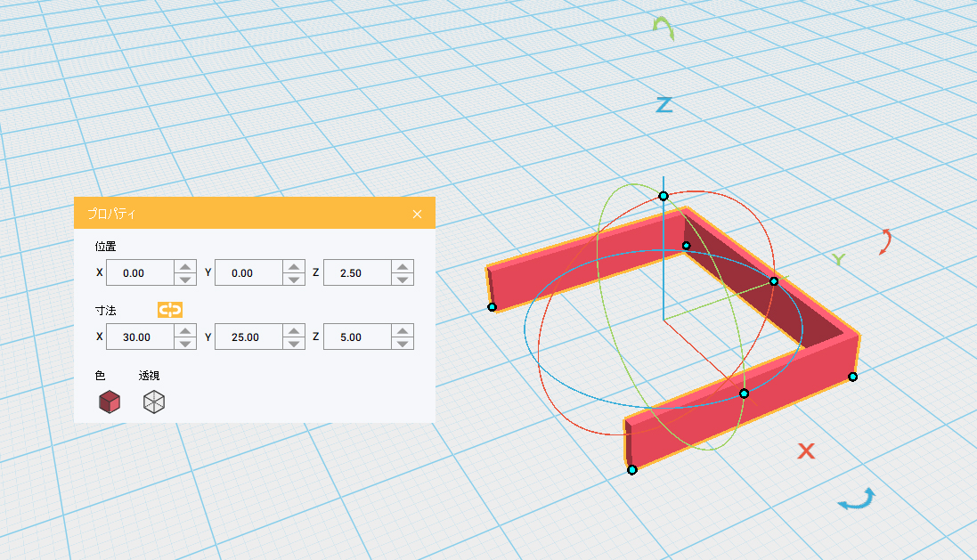Decrease dimension Z with down arrow
Viewport: 977px width, 560px height.
point(403,344)
